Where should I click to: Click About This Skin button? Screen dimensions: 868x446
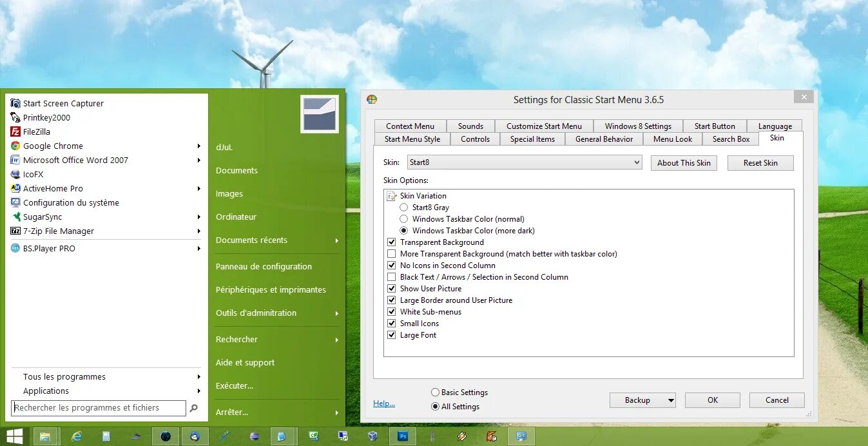click(x=684, y=163)
